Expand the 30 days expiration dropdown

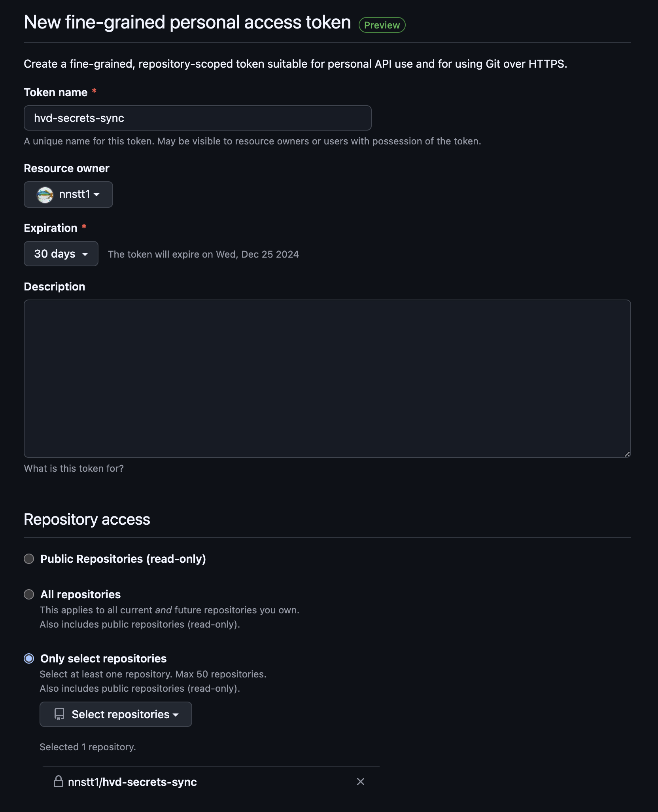(x=61, y=254)
